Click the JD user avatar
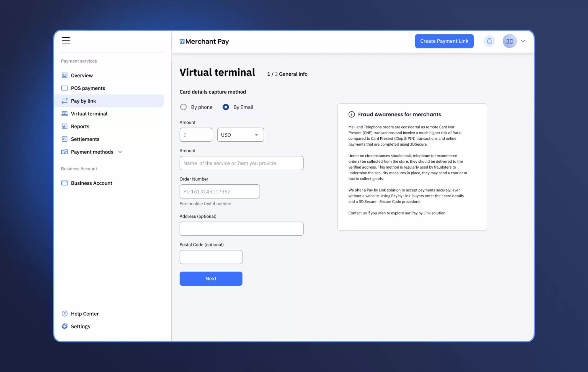 tap(509, 41)
